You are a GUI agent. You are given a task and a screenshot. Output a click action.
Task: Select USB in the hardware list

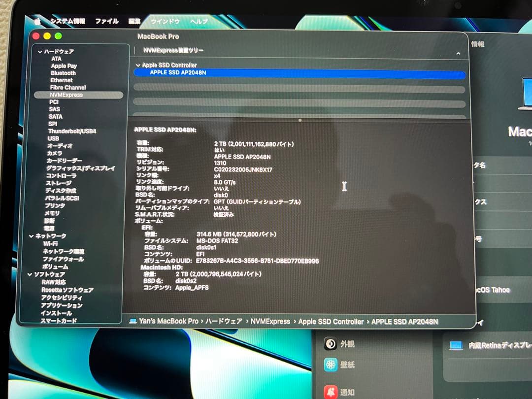54,138
